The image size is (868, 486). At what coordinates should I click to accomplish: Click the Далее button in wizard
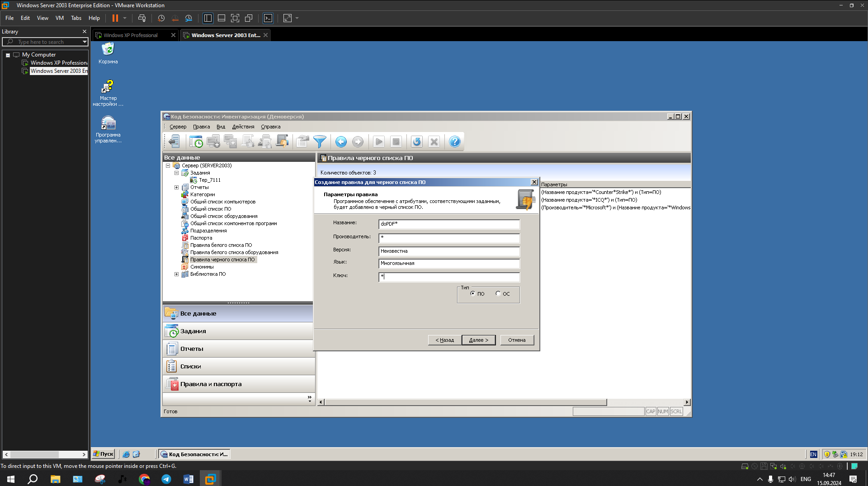tap(478, 340)
